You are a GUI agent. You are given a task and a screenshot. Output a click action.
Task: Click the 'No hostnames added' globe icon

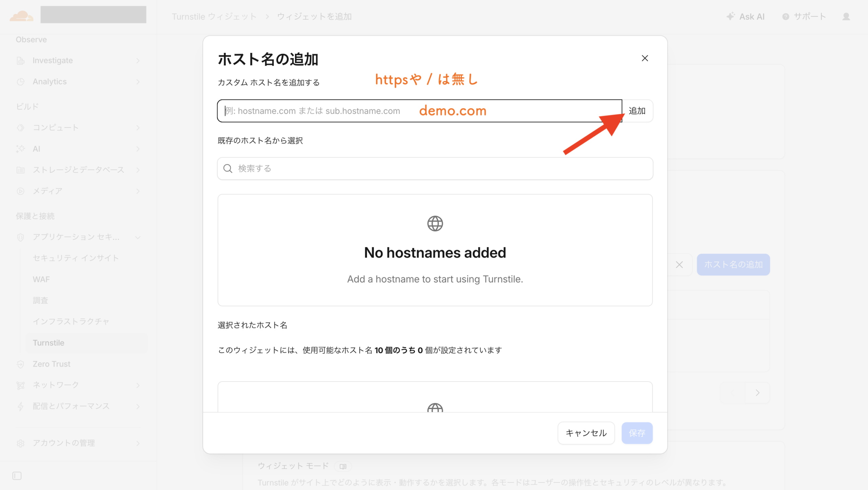tap(435, 224)
